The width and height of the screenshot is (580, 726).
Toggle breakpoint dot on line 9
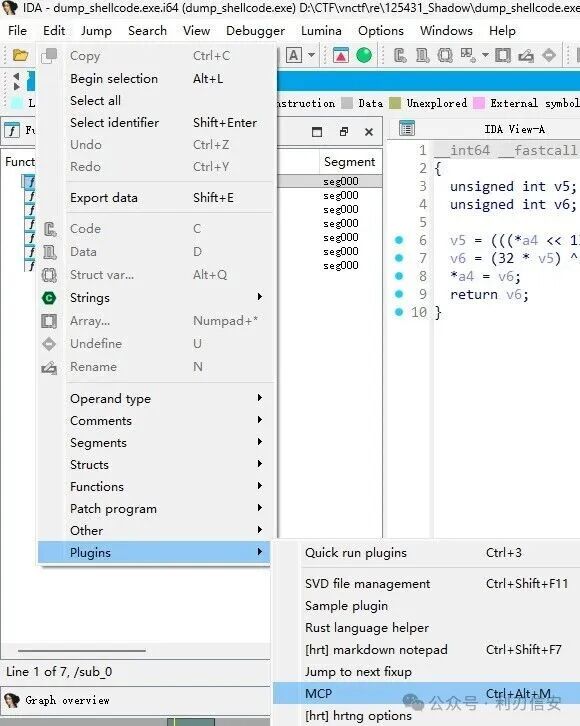pos(399,294)
